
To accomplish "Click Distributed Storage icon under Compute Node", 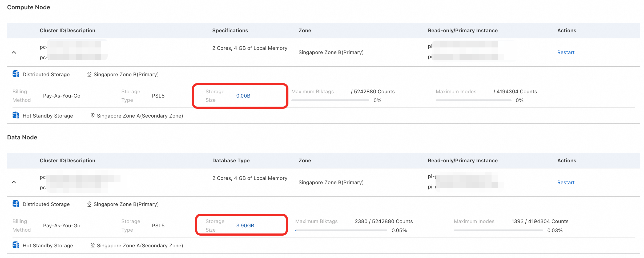I will tap(16, 74).
